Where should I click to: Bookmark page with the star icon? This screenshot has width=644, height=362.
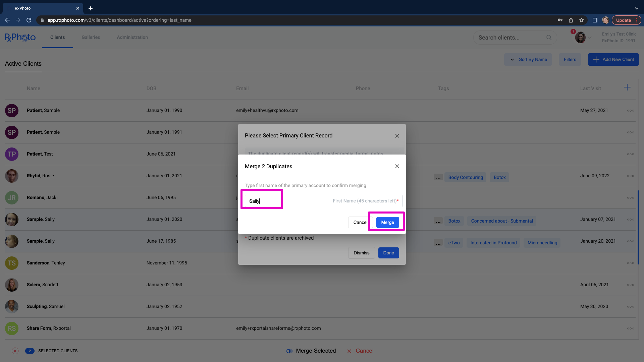click(582, 20)
